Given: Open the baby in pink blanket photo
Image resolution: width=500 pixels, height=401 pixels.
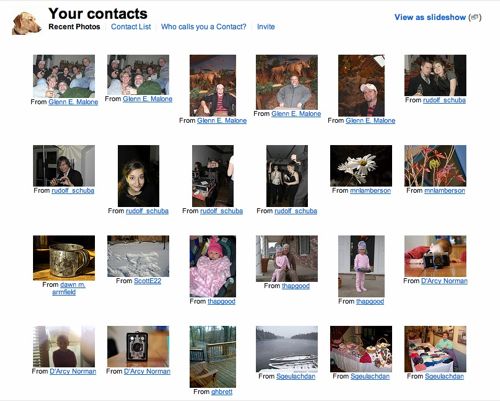Looking at the screenshot, I should pyautogui.click(x=213, y=266).
